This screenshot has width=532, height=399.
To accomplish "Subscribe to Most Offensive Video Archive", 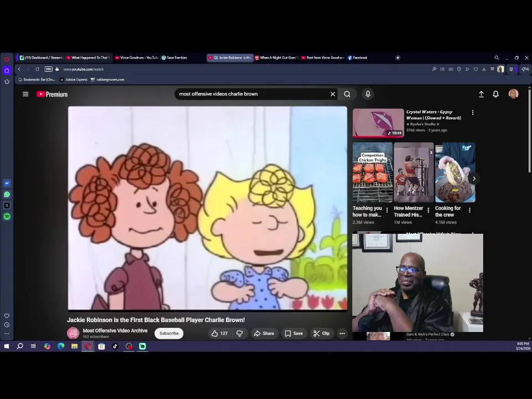I will tap(169, 333).
